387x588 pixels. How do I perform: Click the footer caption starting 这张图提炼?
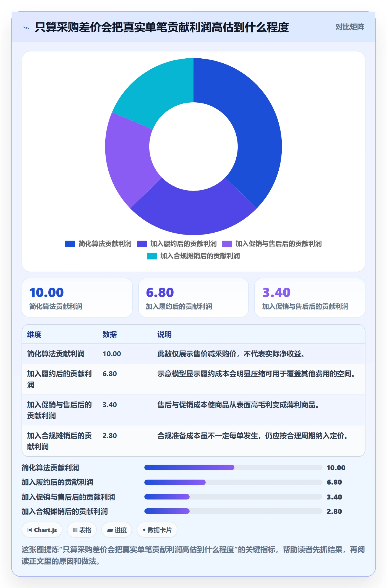click(193, 555)
